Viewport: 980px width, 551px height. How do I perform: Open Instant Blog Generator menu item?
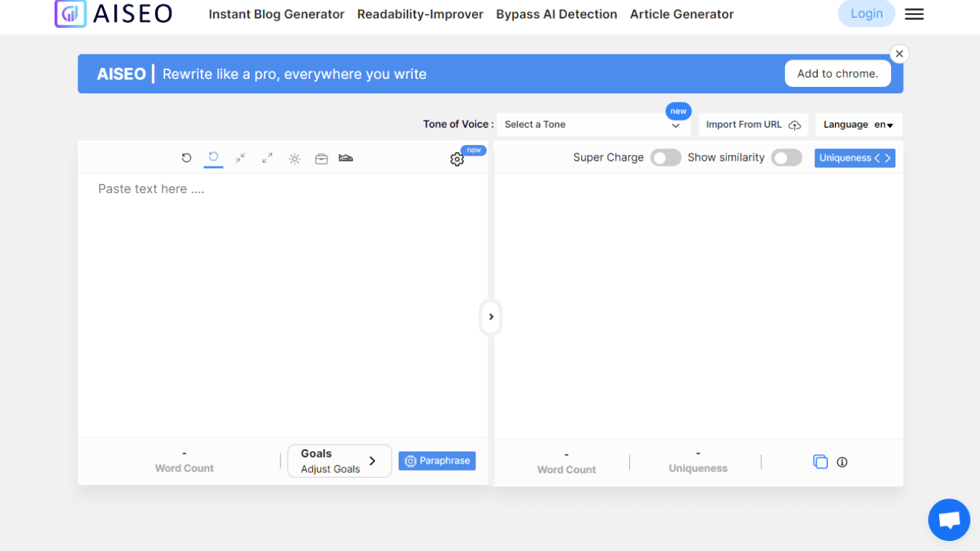point(276,14)
